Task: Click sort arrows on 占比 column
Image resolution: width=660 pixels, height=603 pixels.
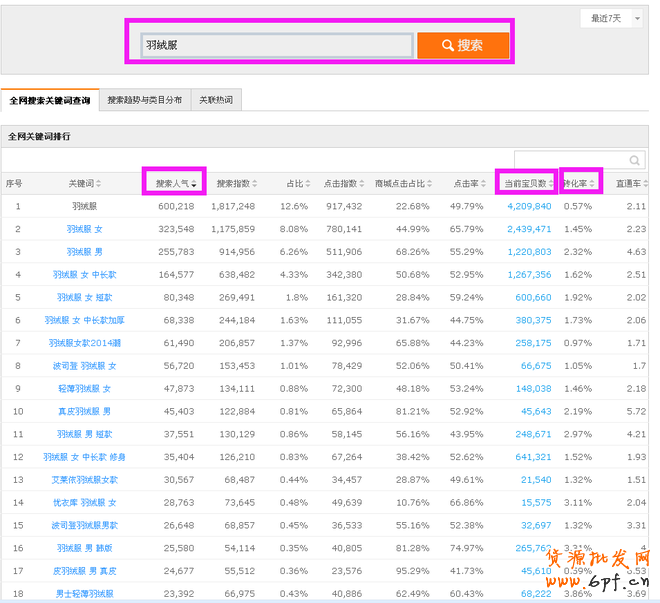Action: pos(309,183)
